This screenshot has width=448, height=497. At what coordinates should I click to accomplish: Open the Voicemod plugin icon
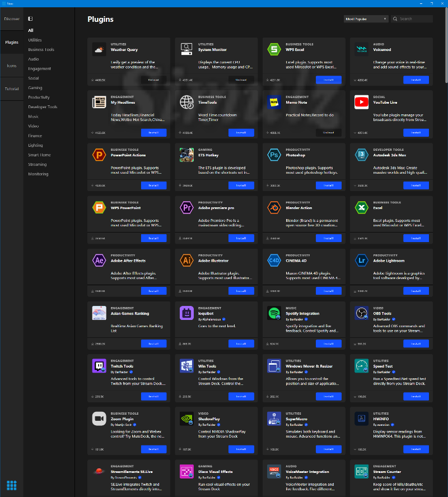click(362, 49)
